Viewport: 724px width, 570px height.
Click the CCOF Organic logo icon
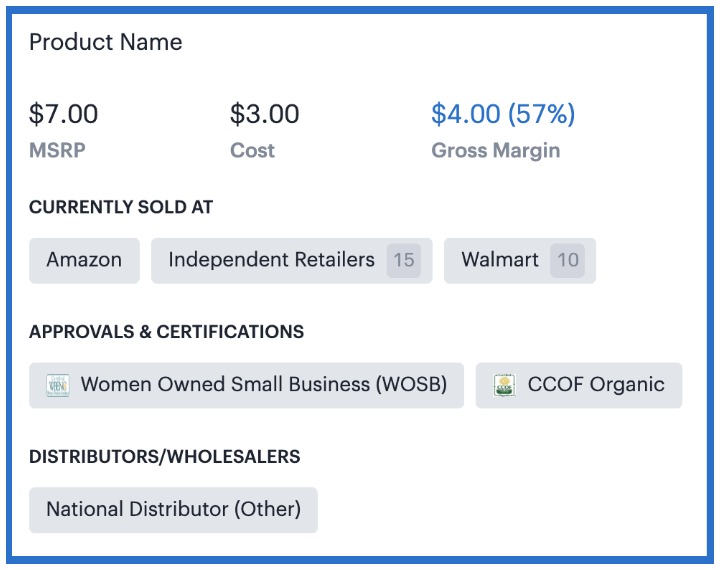505,385
